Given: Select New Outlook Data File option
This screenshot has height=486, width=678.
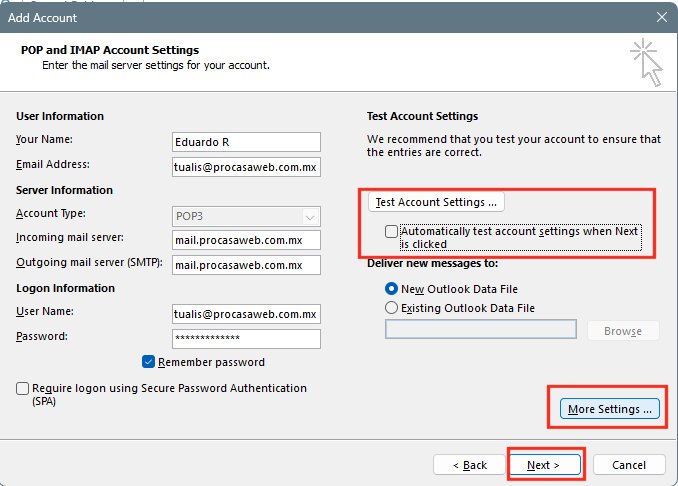Looking at the screenshot, I should coord(392,288).
